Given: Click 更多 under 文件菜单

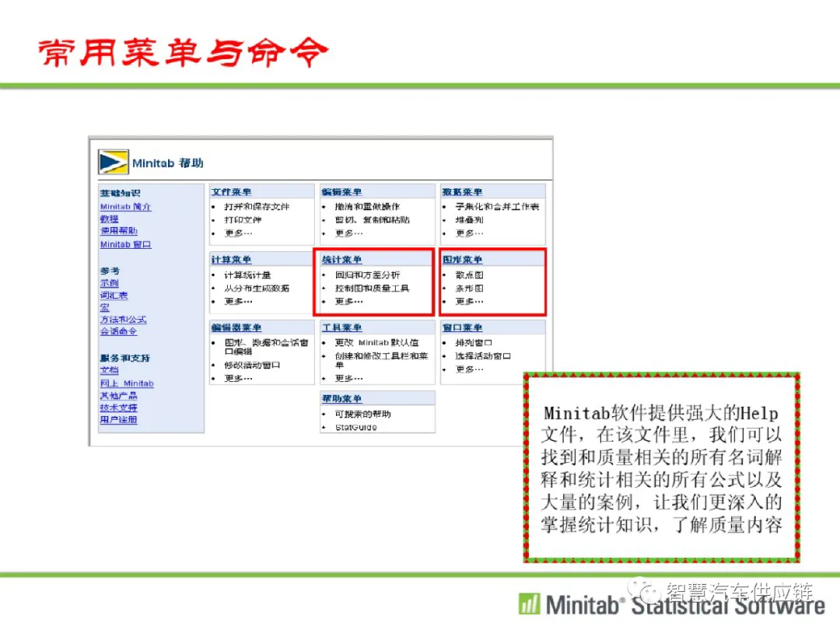Looking at the screenshot, I should pos(239,233).
